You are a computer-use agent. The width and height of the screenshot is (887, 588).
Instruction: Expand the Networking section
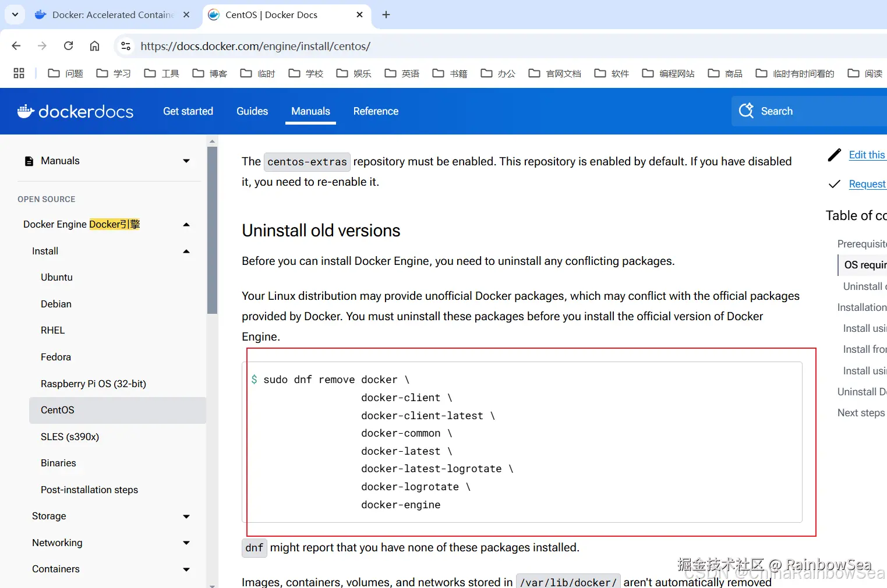[x=186, y=543]
